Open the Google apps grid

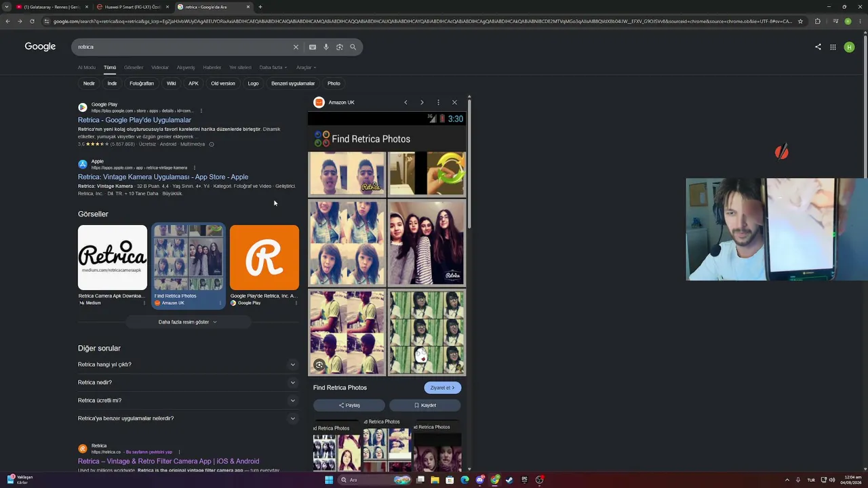(x=833, y=47)
